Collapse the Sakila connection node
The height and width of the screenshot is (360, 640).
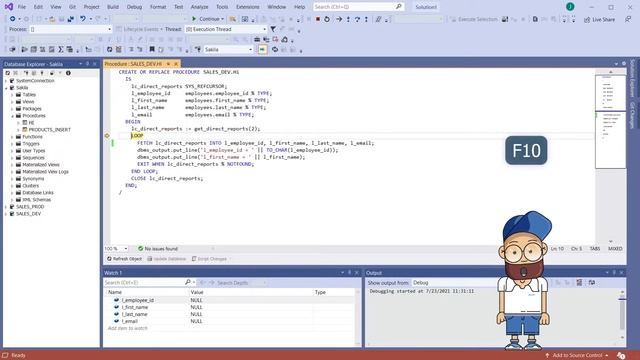point(6,88)
